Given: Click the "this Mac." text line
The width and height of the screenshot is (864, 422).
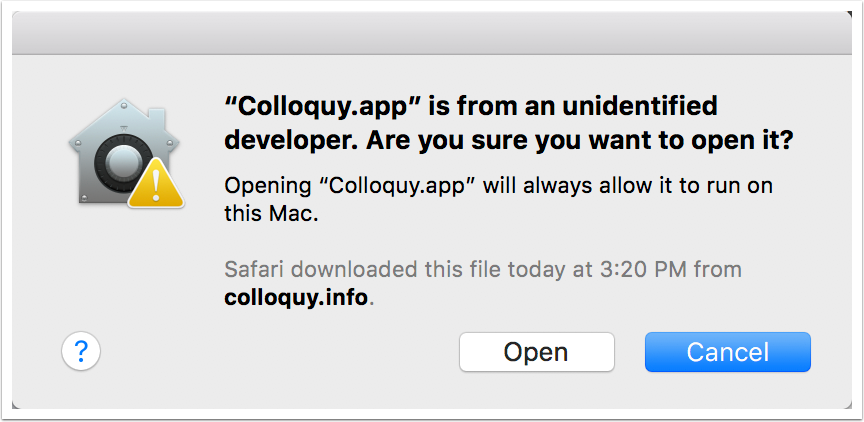Looking at the screenshot, I should tap(272, 214).
